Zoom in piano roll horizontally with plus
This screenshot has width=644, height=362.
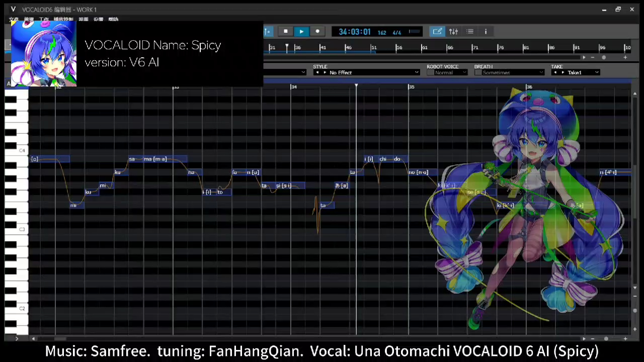click(625, 338)
